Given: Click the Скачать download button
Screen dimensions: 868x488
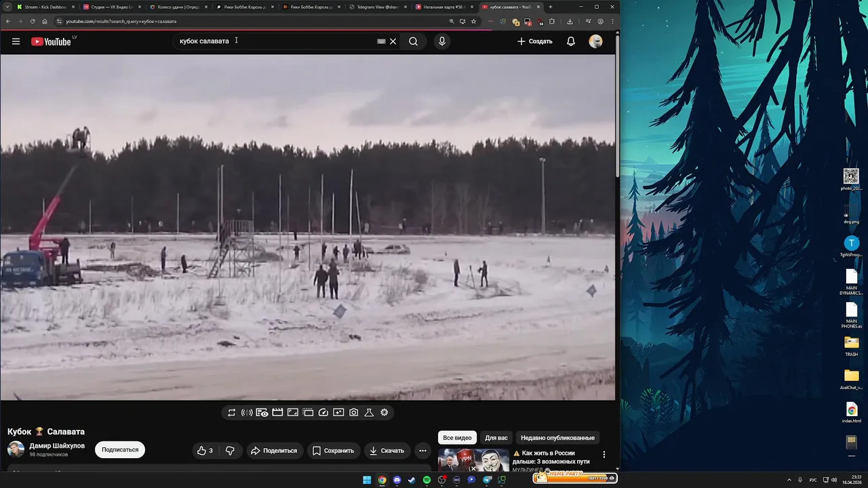Looking at the screenshot, I should (387, 450).
